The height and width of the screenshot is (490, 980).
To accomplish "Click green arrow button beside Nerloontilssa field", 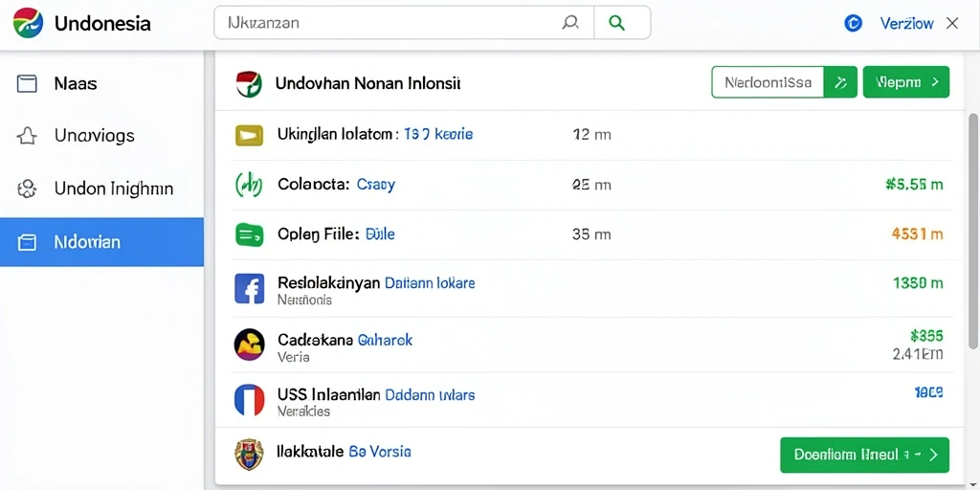I will (840, 82).
